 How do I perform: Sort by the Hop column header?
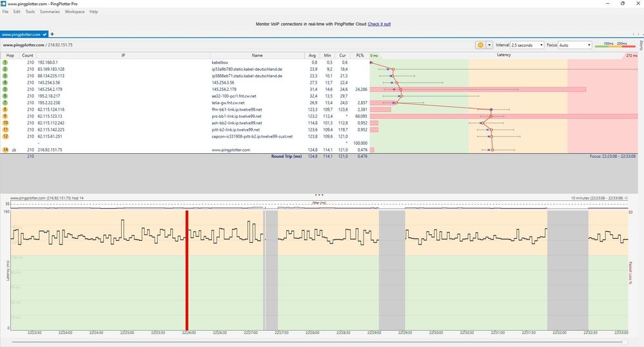point(10,55)
